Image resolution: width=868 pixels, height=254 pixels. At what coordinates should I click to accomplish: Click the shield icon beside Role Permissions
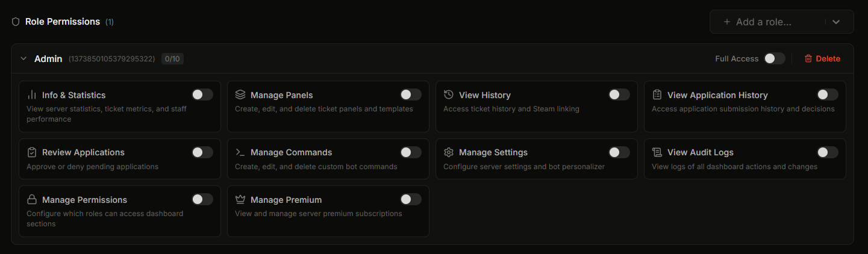[x=16, y=22]
